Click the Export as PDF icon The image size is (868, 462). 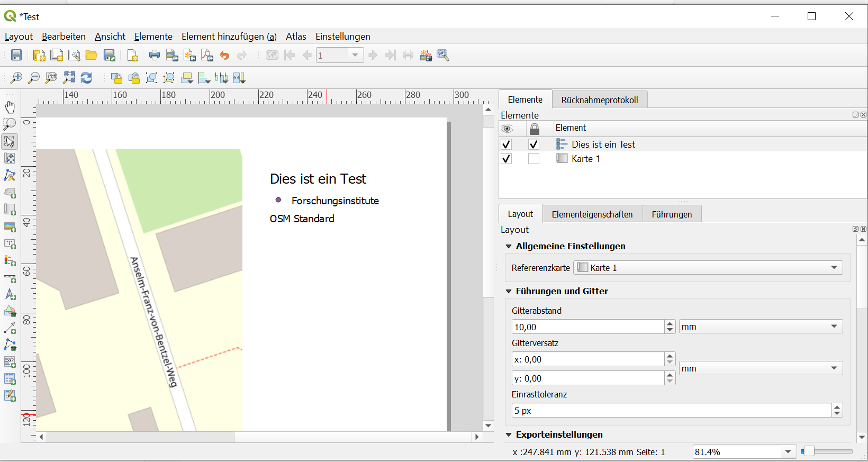(x=207, y=55)
